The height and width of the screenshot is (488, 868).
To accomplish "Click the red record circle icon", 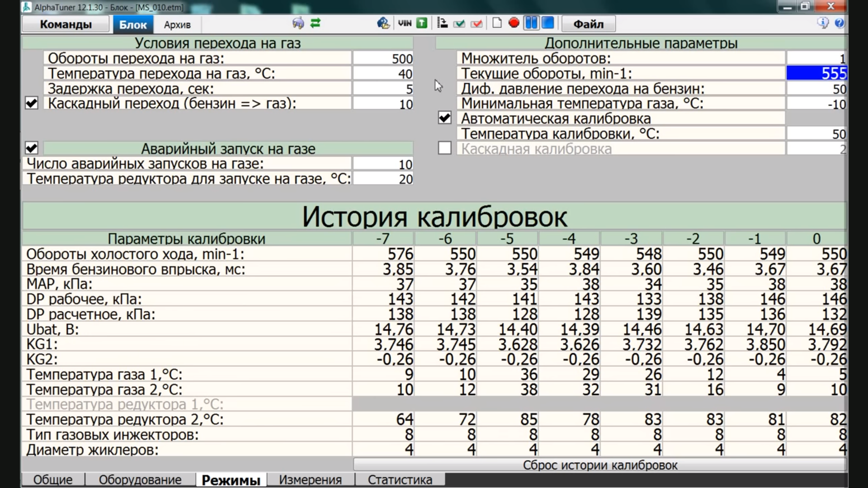I will pyautogui.click(x=514, y=23).
